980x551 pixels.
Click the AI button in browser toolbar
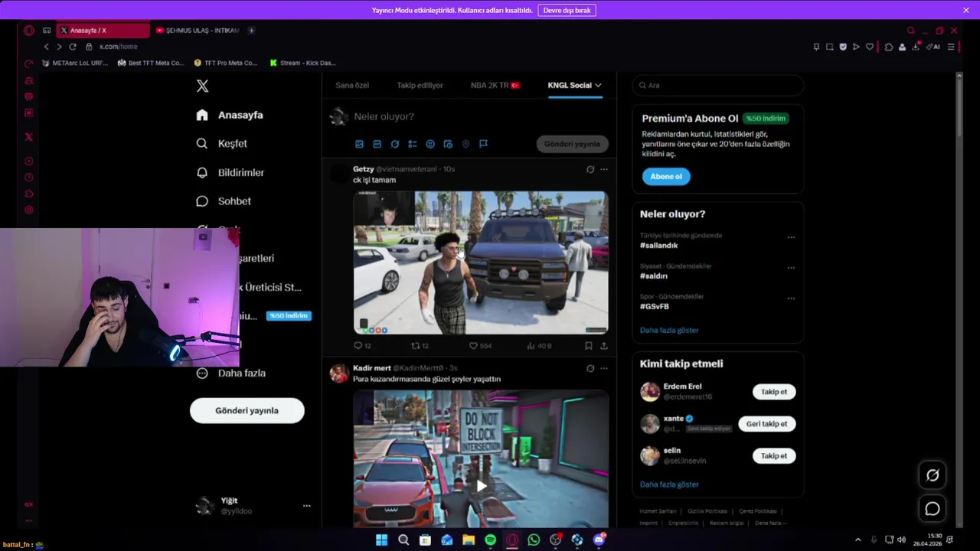click(x=933, y=47)
